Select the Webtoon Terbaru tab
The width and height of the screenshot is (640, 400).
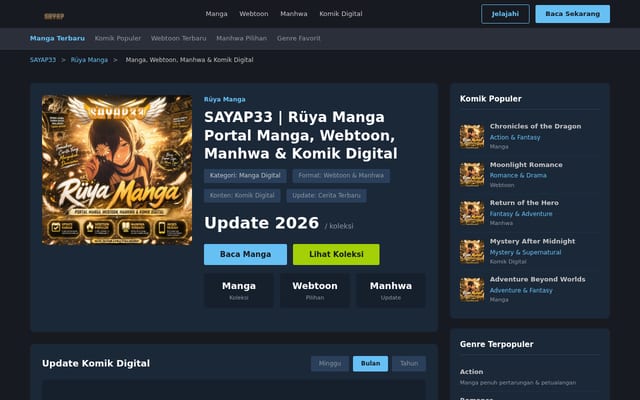click(x=179, y=38)
